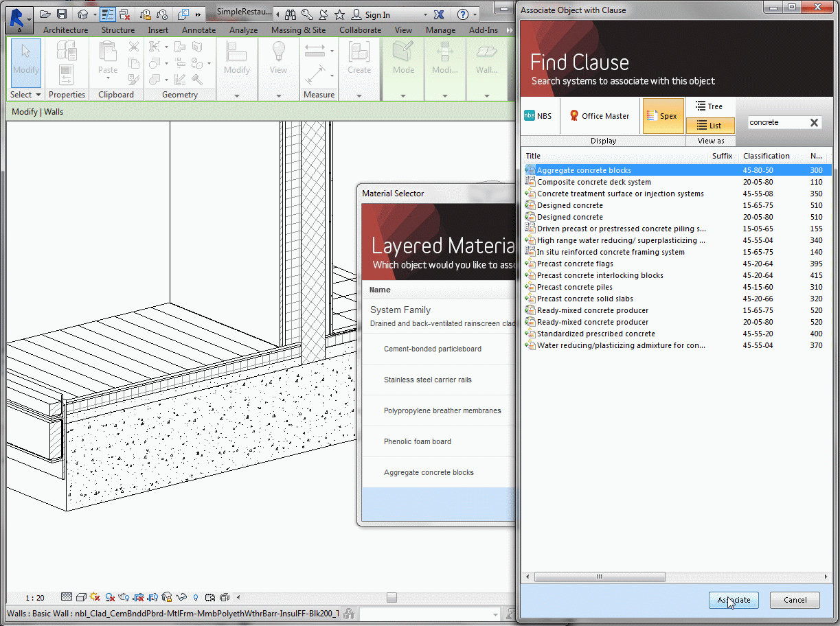Select Phenolic foam board in Material Selector

coord(438,441)
